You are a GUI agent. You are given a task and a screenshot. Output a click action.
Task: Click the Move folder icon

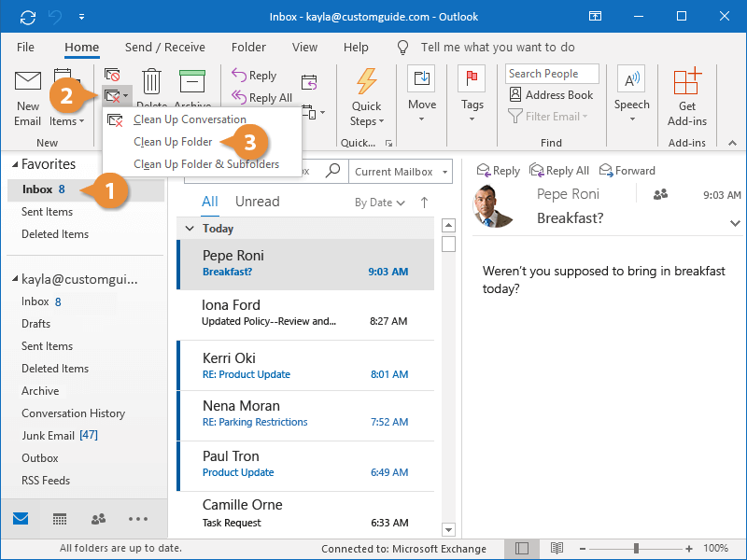(x=422, y=78)
